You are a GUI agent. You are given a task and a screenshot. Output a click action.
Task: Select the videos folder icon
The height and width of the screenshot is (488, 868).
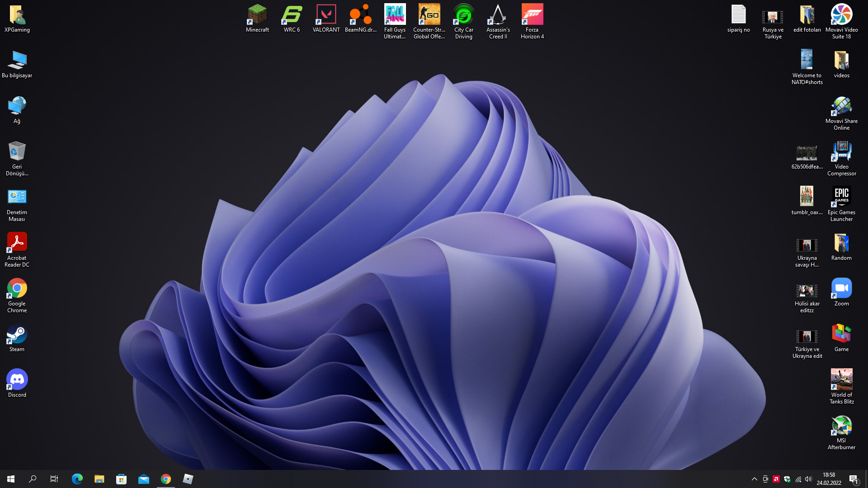coord(842,65)
